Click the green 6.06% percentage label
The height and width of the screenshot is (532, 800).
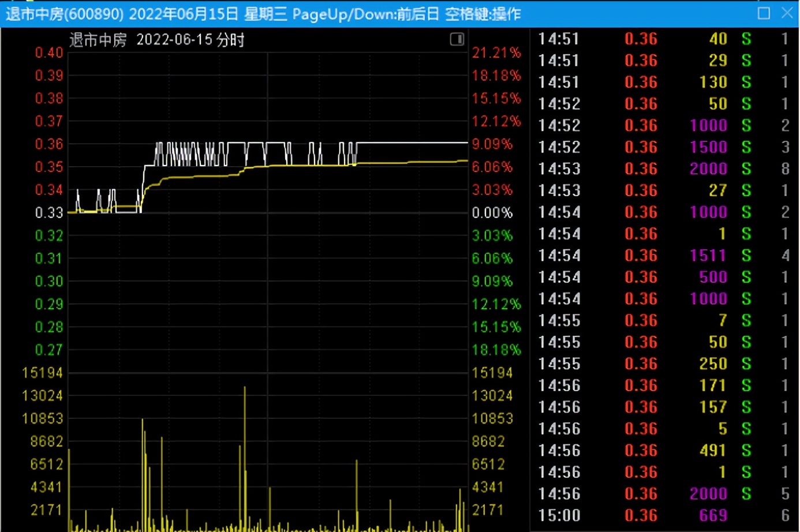tap(492, 258)
